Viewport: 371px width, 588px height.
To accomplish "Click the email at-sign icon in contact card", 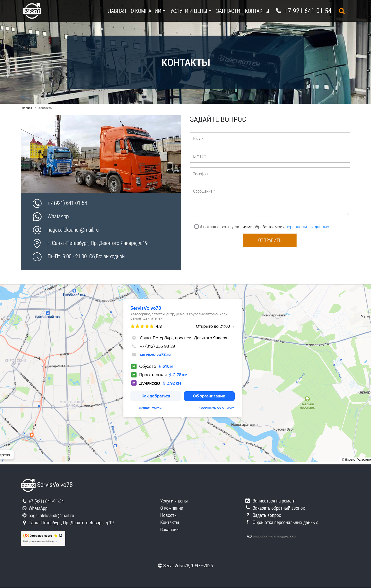I will pyautogui.click(x=37, y=230).
